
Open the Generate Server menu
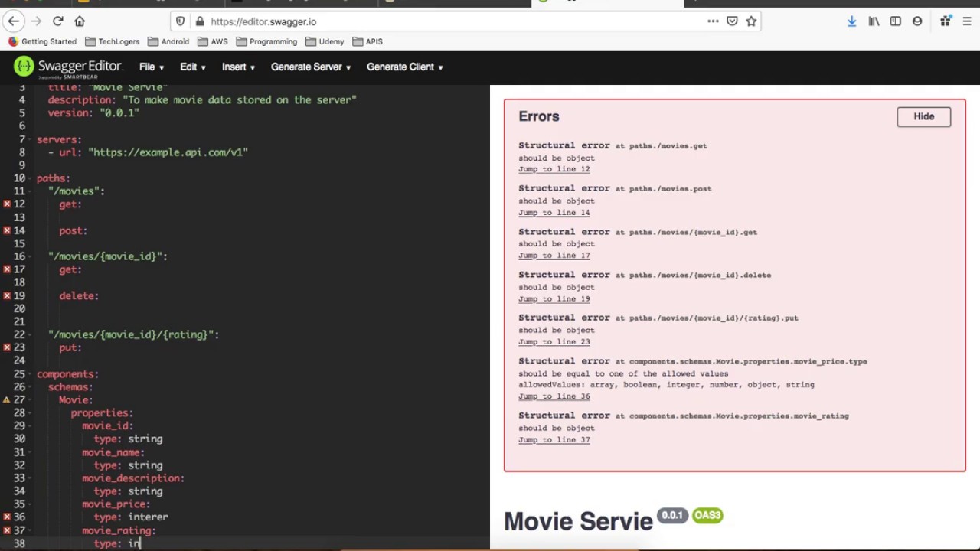pyautogui.click(x=311, y=67)
